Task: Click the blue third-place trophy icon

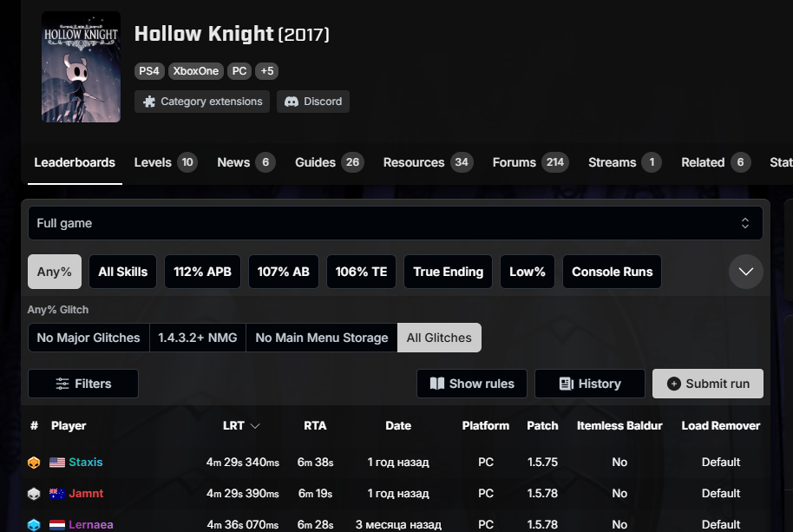Action: 34,525
